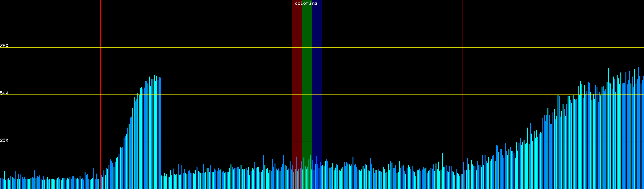Screen dimensions: 644x189
Task: Select the dark red color band
Action: (x=297, y=79)
